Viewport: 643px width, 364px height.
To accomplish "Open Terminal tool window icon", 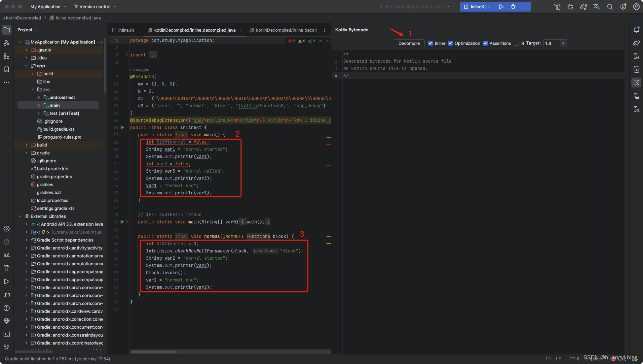I will (x=7, y=334).
